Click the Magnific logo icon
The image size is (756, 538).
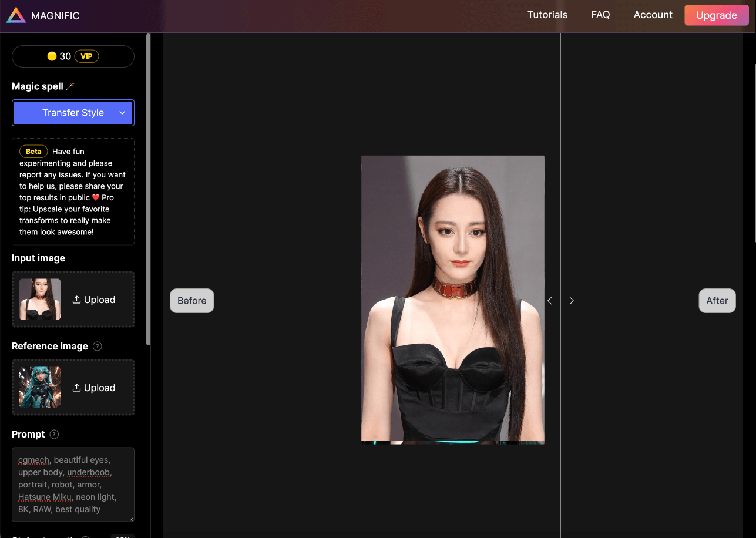16,16
